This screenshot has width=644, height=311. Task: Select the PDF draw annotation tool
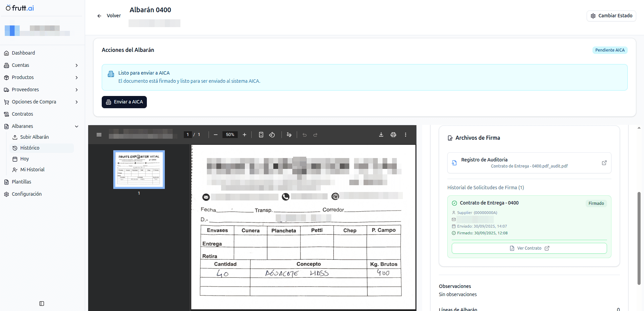pyautogui.click(x=289, y=135)
